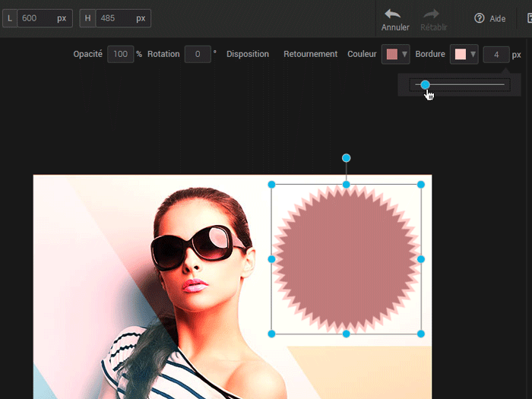The width and height of the screenshot is (532, 399).
Task: Click the right-middle resize handle of the shape
Action: [421, 259]
